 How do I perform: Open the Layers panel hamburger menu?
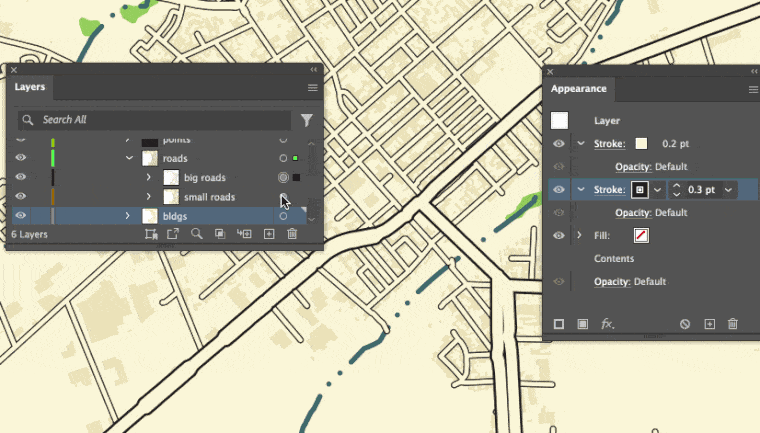point(312,88)
